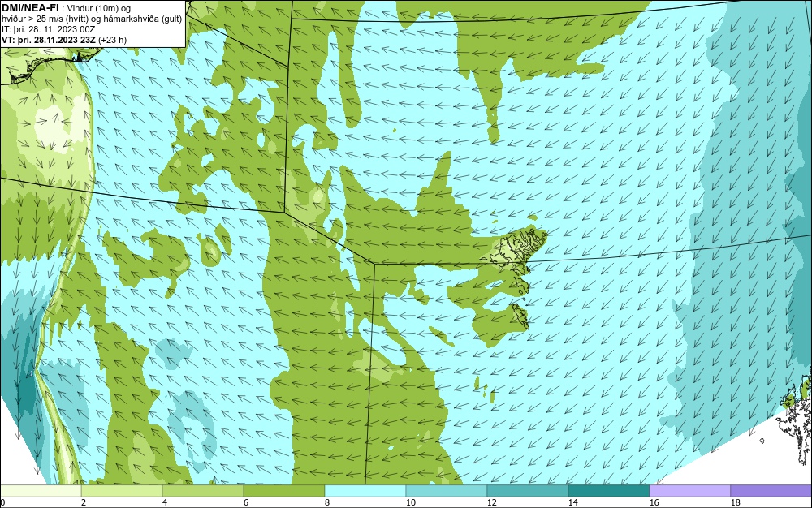The height and width of the screenshot is (508, 812).
Task: Click the 2–4 m/s light green legend swatch
Action: [x=122, y=491]
